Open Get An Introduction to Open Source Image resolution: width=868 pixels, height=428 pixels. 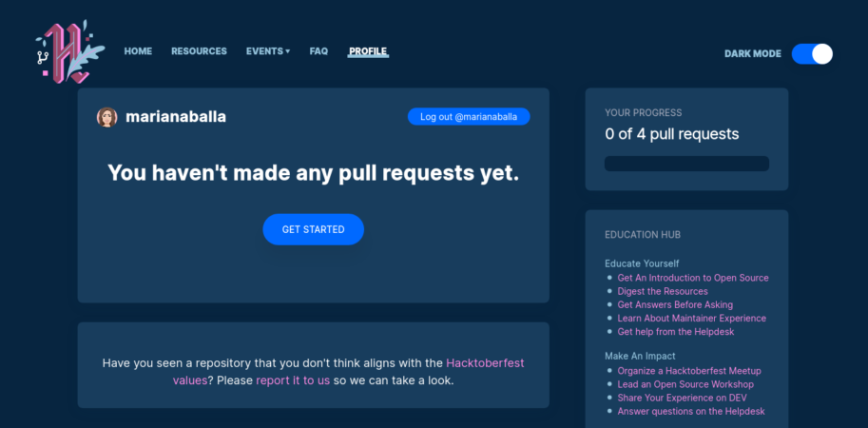[x=693, y=278]
